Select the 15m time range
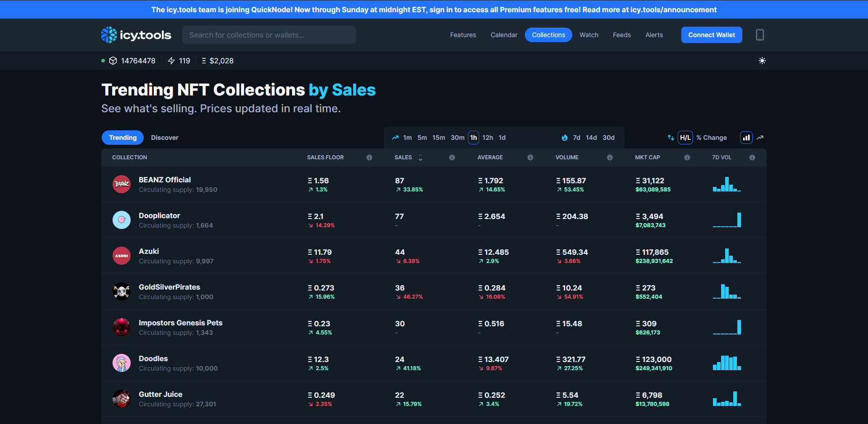This screenshot has width=868, height=424. tap(439, 138)
